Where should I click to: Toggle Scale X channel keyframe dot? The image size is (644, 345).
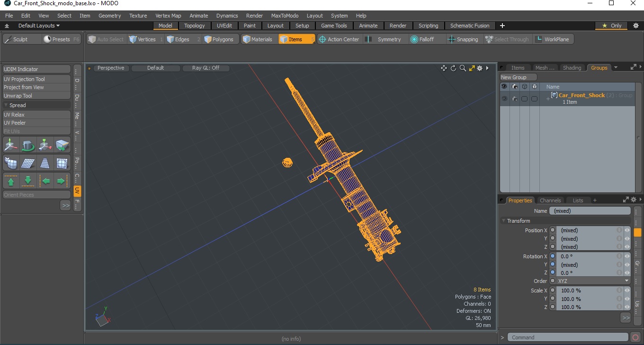[x=553, y=291]
